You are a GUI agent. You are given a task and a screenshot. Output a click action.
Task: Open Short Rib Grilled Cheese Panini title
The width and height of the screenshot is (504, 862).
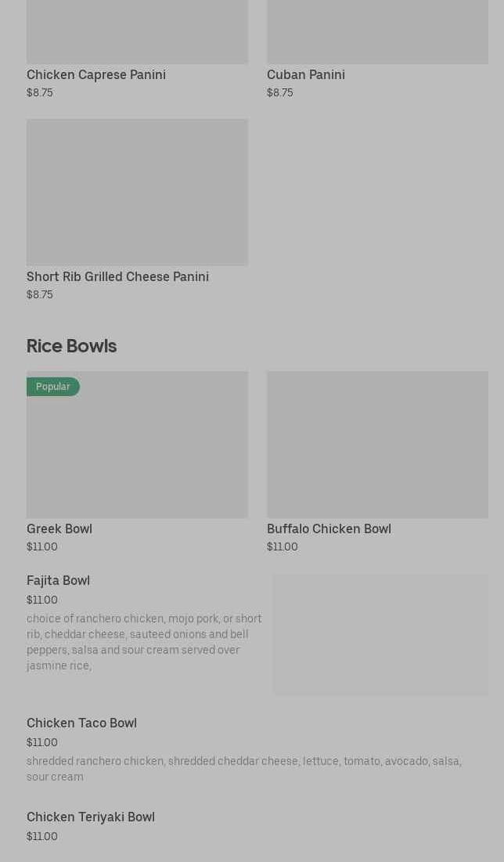tap(117, 276)
